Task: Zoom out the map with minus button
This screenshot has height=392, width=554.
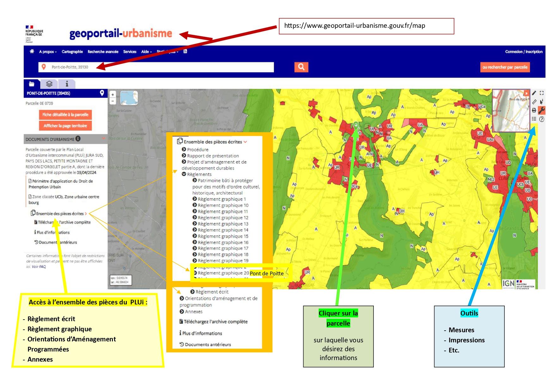Action: (113, 101)
